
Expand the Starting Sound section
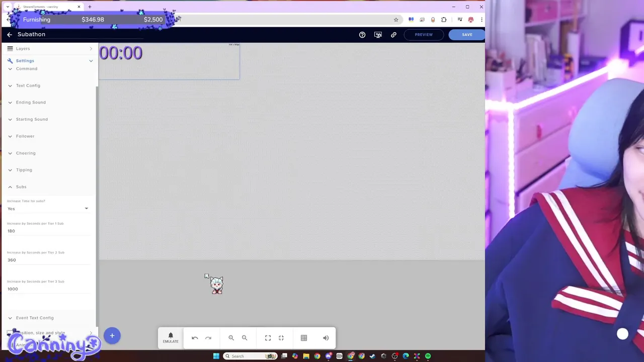tap(31, 119)
